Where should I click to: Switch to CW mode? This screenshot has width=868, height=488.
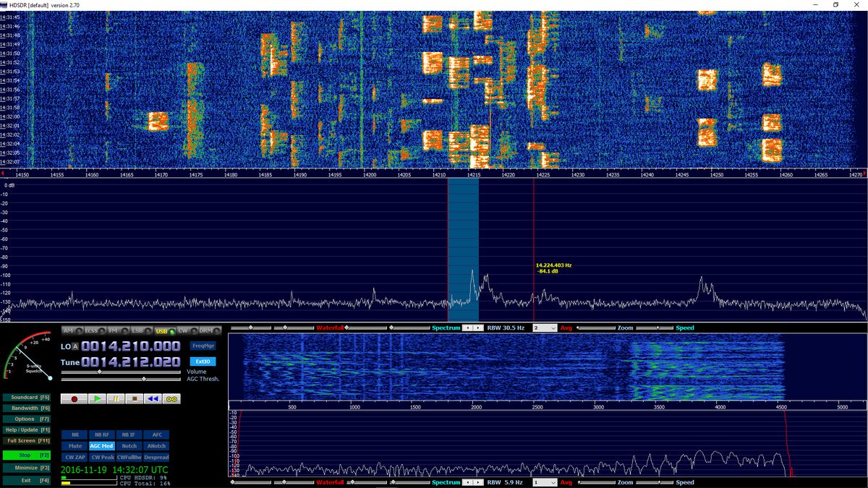[x=183, y=330]
